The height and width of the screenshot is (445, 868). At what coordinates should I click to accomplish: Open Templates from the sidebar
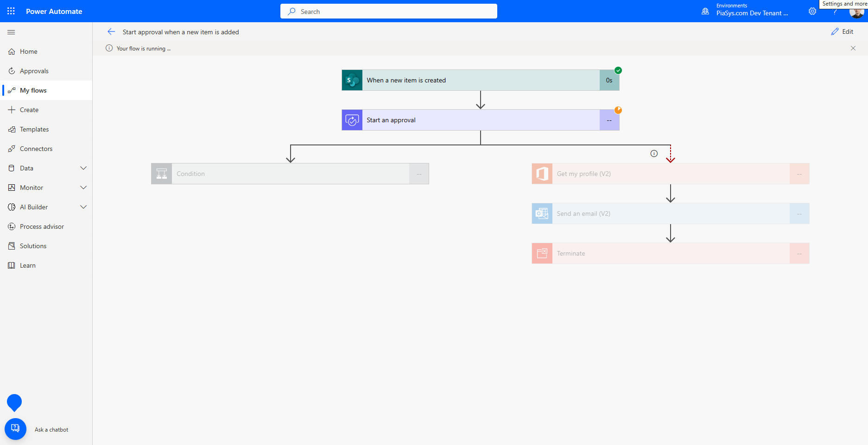point(34,129)
